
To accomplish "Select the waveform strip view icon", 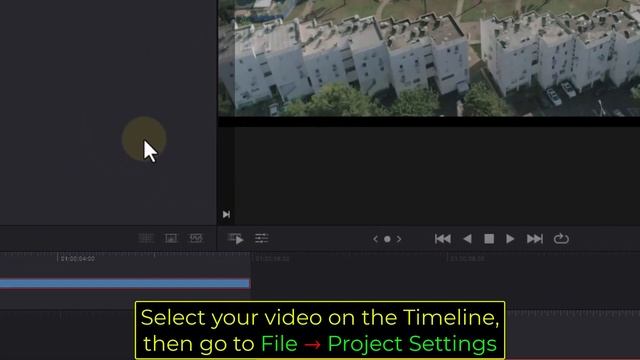I will pos(196,238).
